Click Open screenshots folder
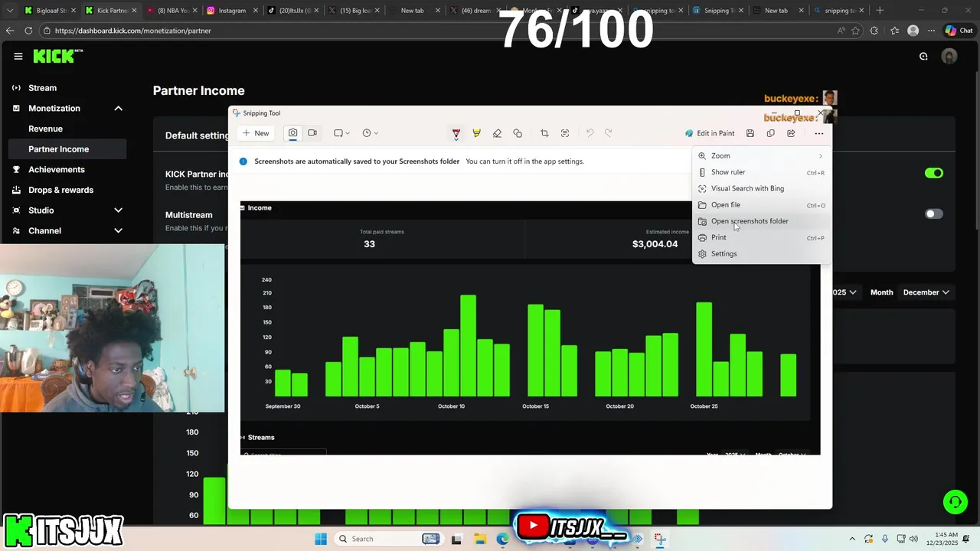Screen dimensions: 980x551 pyautogui.click(x=761, y=221)
